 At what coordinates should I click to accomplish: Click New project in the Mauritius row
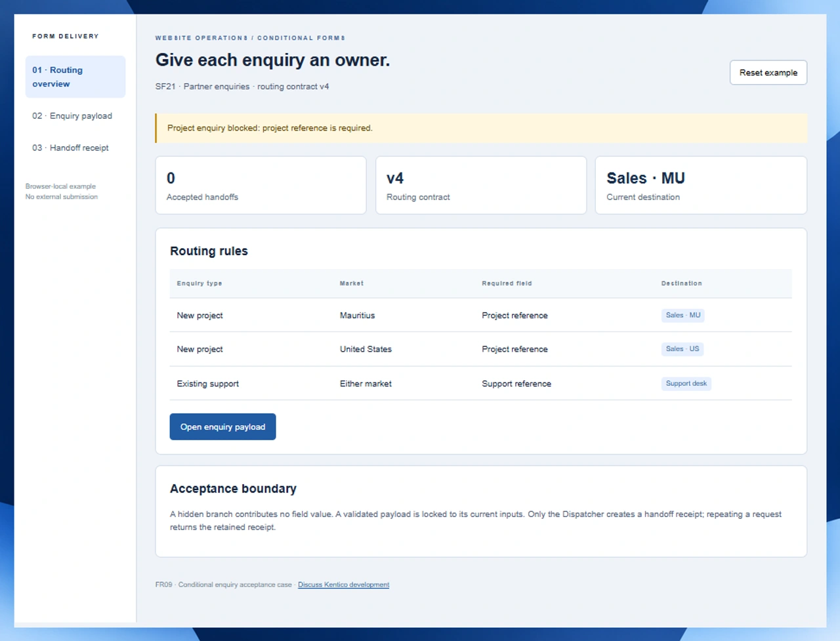pos(199,316)
